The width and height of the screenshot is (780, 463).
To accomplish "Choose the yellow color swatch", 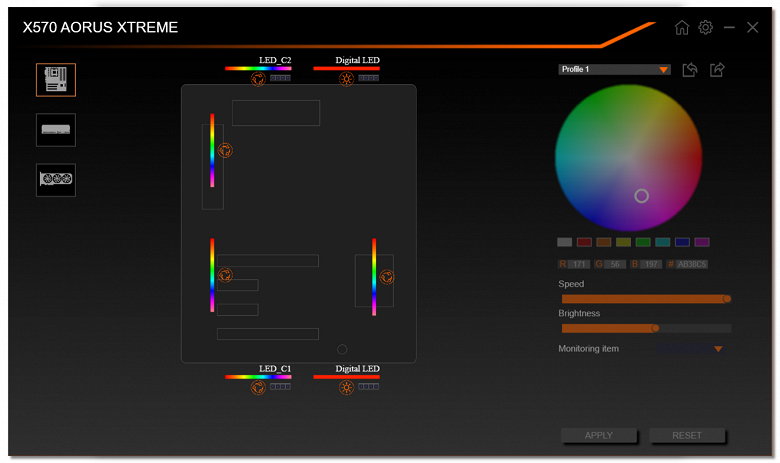I will pos(623,242).
